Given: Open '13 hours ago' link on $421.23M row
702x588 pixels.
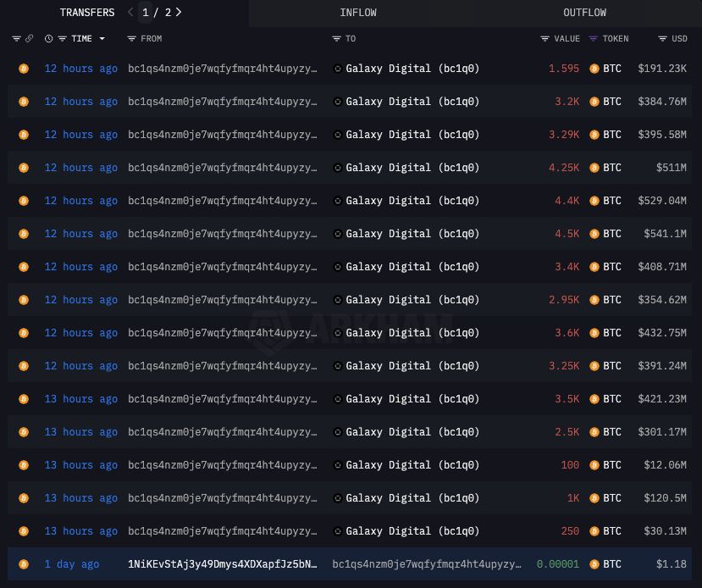Looking at the screenshot, I should pyautogui.click(x=81, y=399).
